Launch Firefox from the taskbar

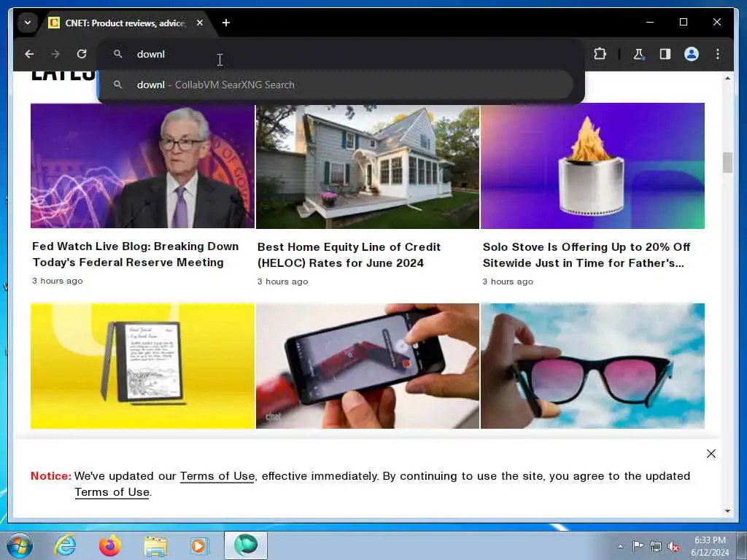[x=110, y=545]
